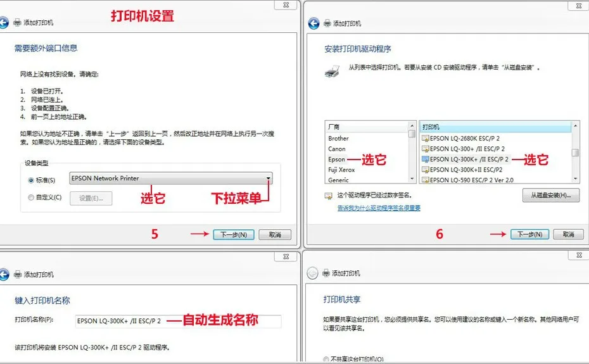Select Epson in the manufacturer list
The width and height of the screenshot is (589, 364).
(x=336, y=160)
